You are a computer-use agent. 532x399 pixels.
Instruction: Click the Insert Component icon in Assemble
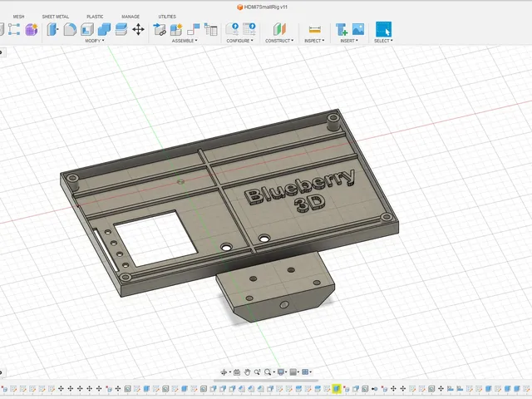pyautogui.click(x=160, y=30)
